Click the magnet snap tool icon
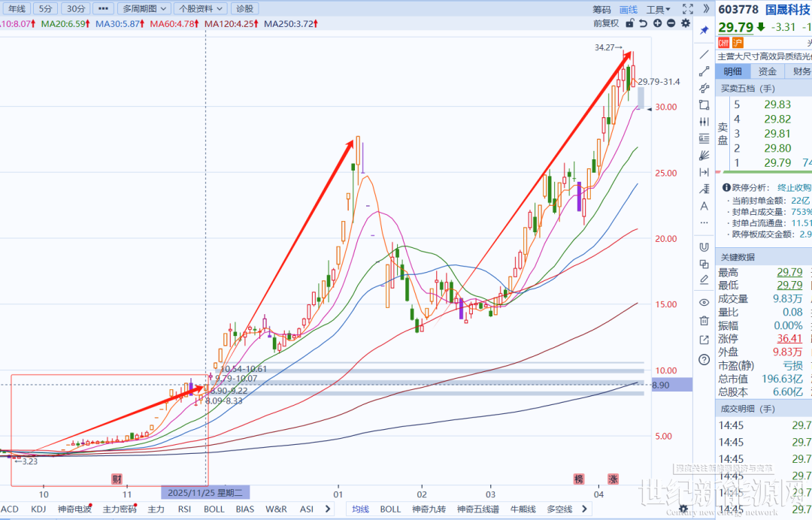This screenshot has width=812, height=520. coord(704,246)
